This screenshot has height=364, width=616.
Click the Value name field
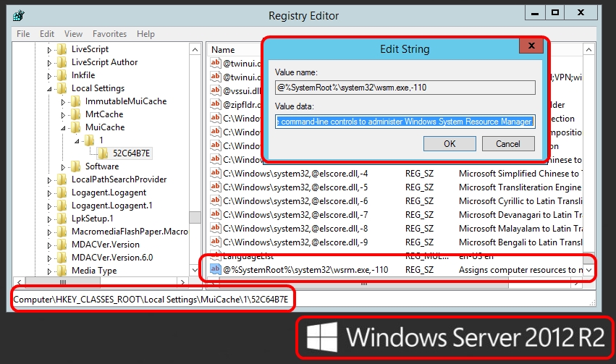(x=405, y=88)
